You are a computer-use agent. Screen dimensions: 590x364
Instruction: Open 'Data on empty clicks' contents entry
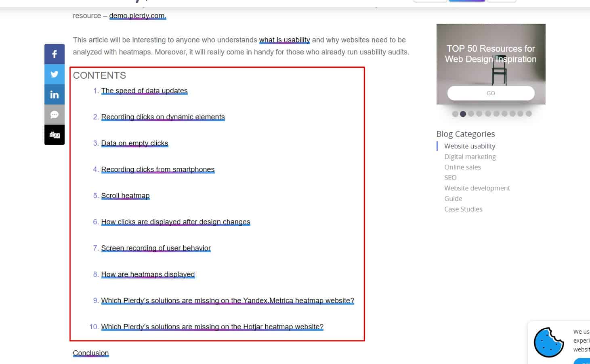[134, 143]
